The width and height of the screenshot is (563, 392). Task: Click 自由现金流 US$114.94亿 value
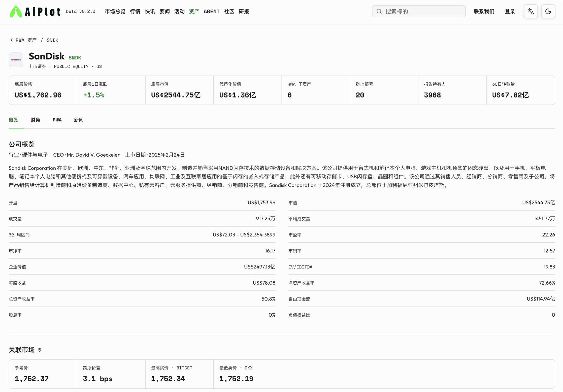541,299
